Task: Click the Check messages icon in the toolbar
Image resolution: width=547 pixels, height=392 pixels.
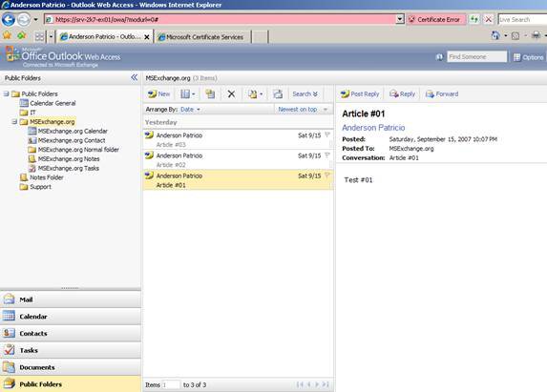Action: tap(278, 94)
